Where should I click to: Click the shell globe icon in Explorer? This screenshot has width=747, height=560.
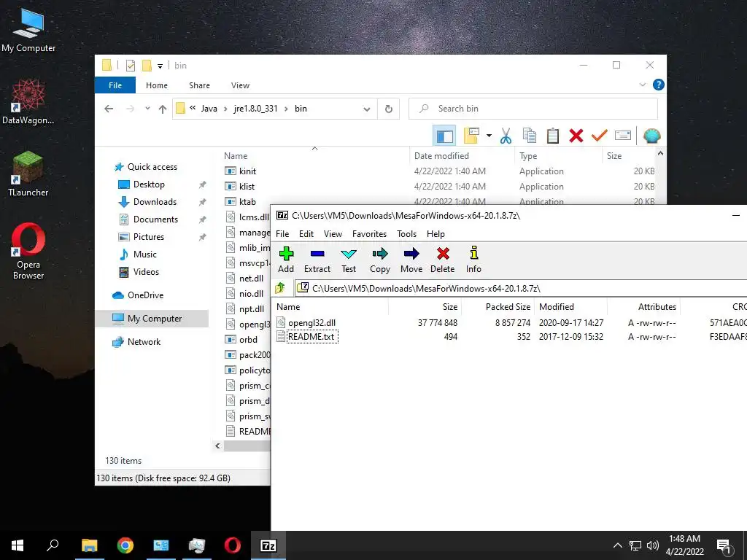[x=651, y=136]
